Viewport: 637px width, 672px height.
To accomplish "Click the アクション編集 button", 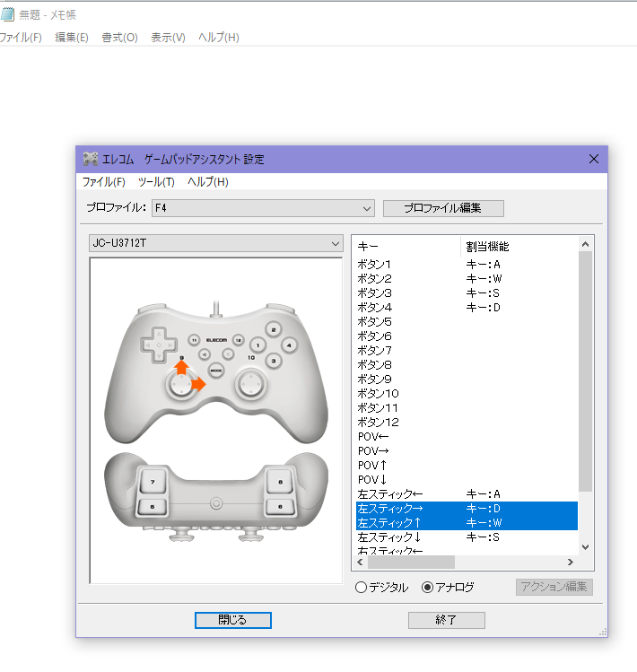I will [x=554, y=587].
